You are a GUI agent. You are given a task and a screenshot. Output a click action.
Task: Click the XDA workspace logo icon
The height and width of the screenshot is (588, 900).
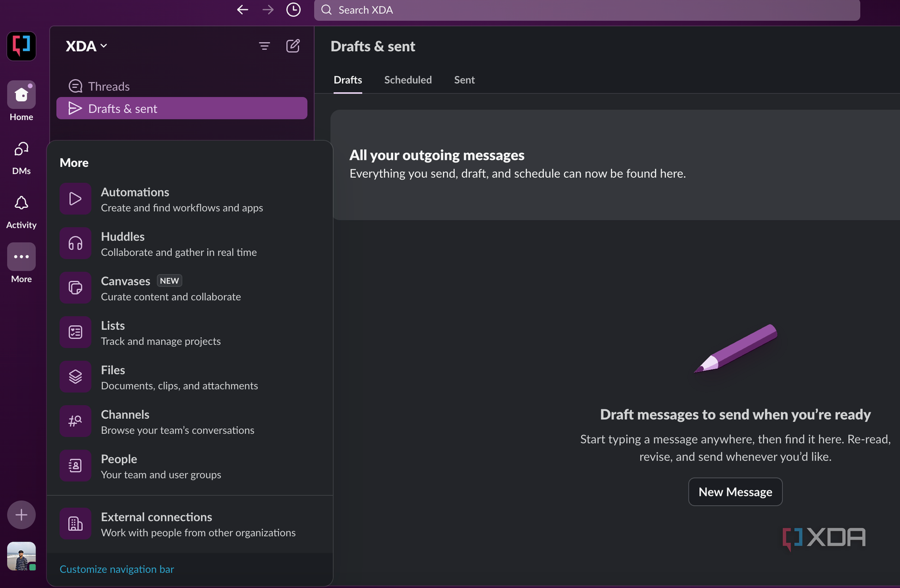pyautogui.click(x=21, y=46)
